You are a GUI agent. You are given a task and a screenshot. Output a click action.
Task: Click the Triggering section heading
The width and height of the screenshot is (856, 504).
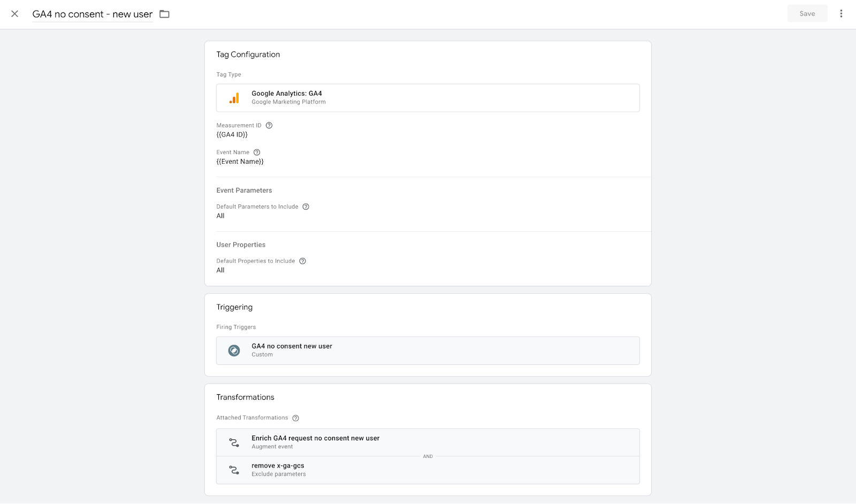pyautogui.click(x=234, y=307)
